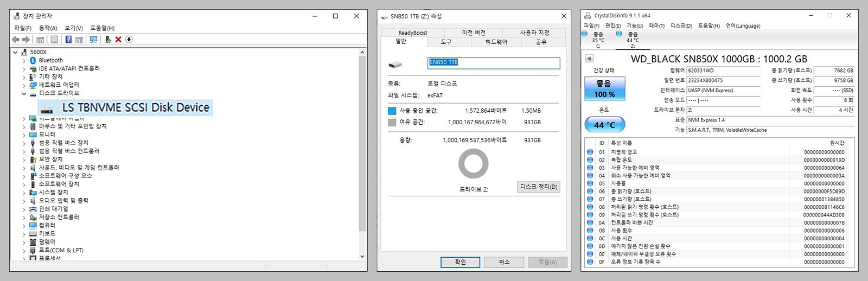Click the previous disk arrow button
868x281 pixels.
(x=589, y=59)
